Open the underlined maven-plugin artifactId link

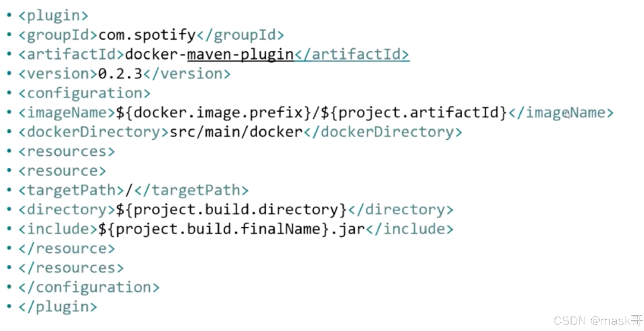pyautogui.click(x=241, y=54)
